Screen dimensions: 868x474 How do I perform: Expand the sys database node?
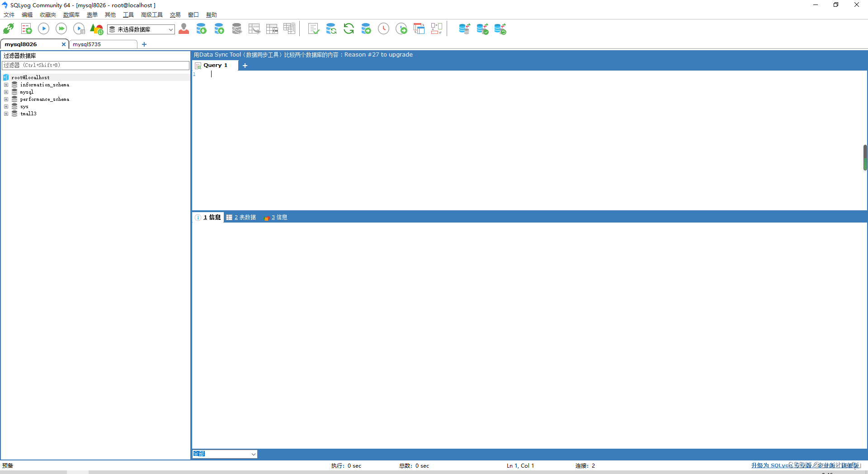[x=6, y=107]
